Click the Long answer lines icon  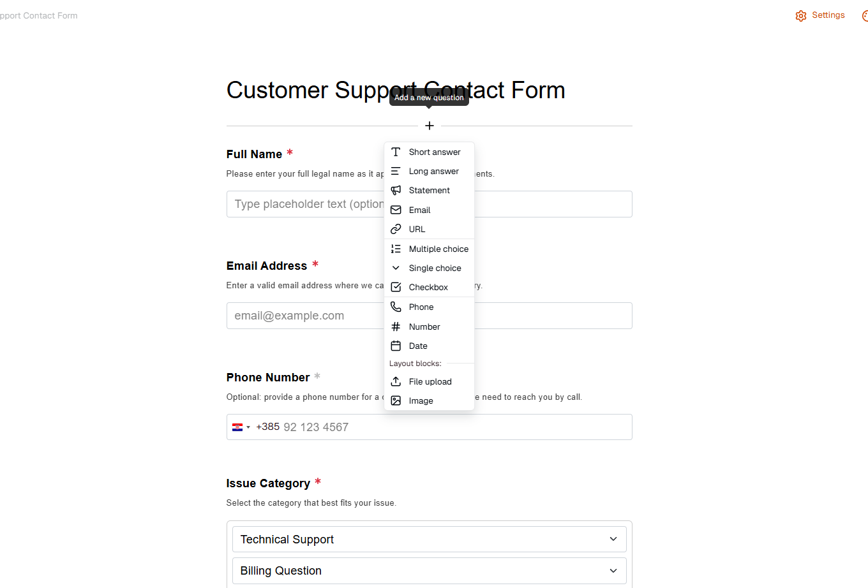pyautogui.click(x=396, y=171)
